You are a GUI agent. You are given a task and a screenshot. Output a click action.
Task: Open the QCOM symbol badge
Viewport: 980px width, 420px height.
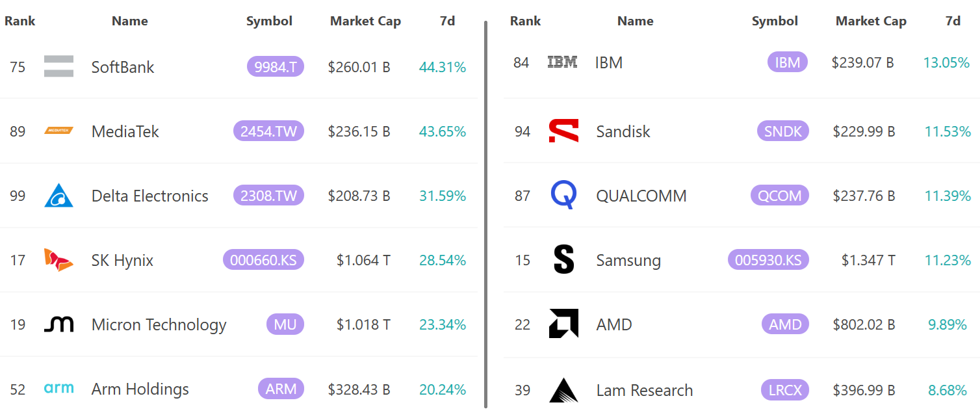pyautogui.click(x=780, y=195)
